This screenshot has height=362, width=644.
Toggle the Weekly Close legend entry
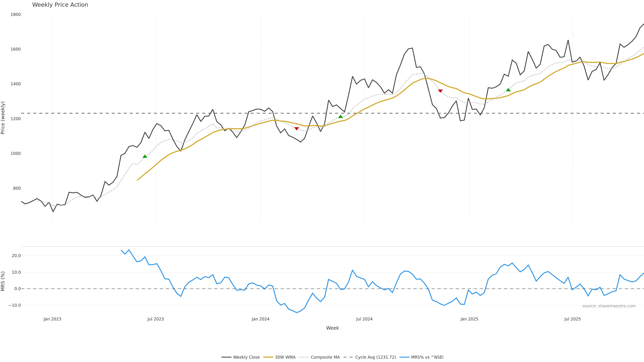tap(246, 357)
